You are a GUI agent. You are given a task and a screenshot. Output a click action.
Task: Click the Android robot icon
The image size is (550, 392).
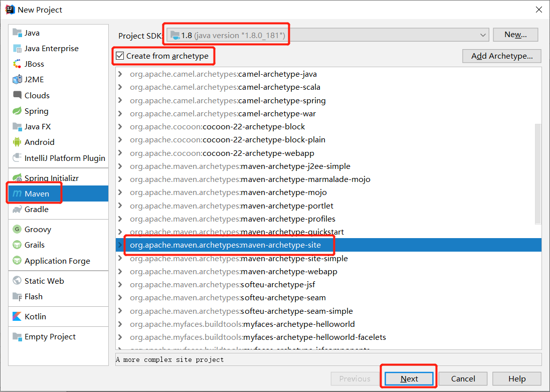click(x=17, y=142)
